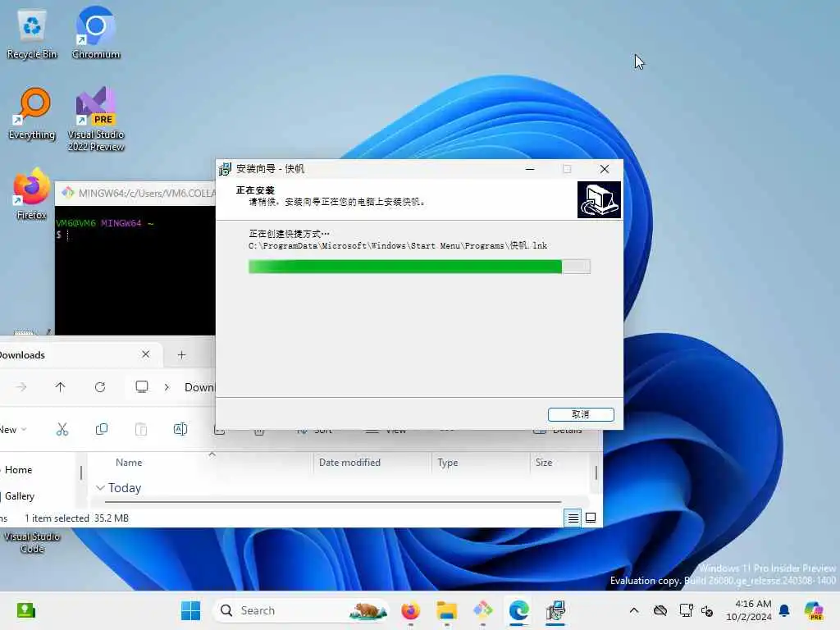This screenshot has width=840, height=630.
Task: Open the New dropdown in File Explorer
Action: 13,430
